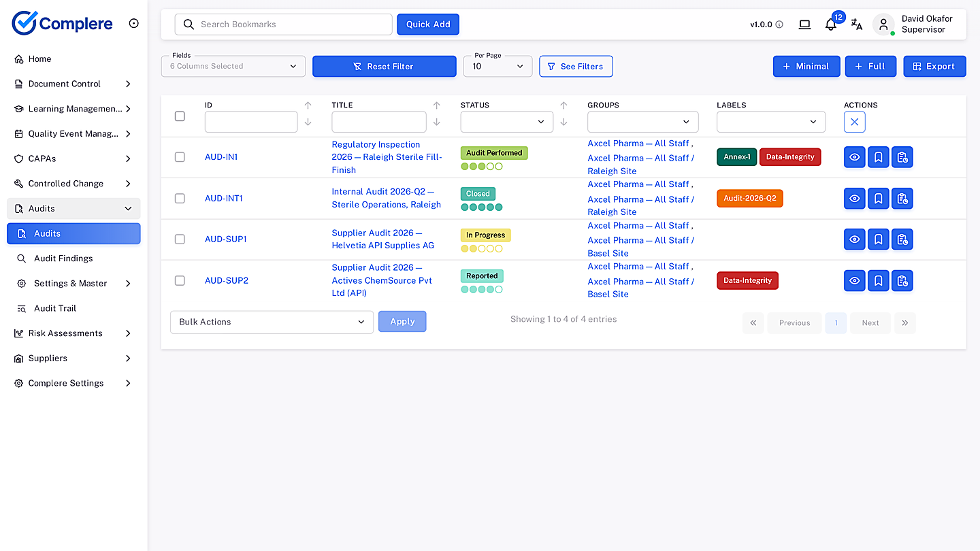Click the notifications bell icon
The width and height of the screenshot is (980, 551).
coord(830,24)
